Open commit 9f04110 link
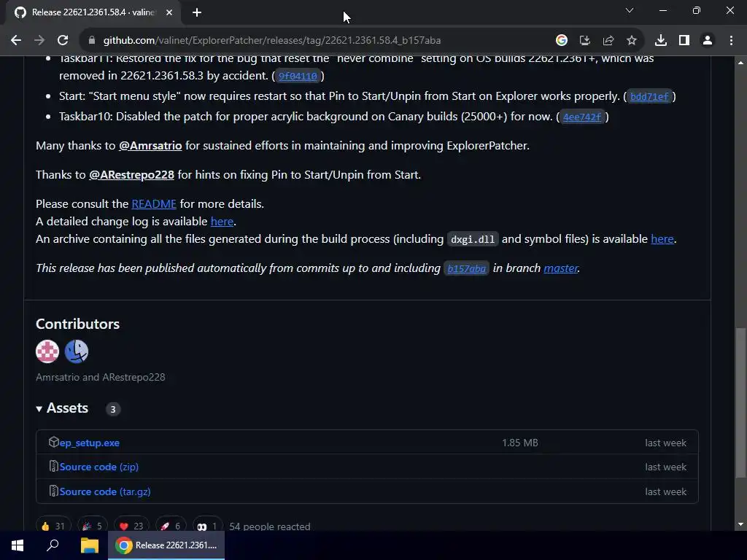This screenshot has height=560, width=747. tap(298, 76)
